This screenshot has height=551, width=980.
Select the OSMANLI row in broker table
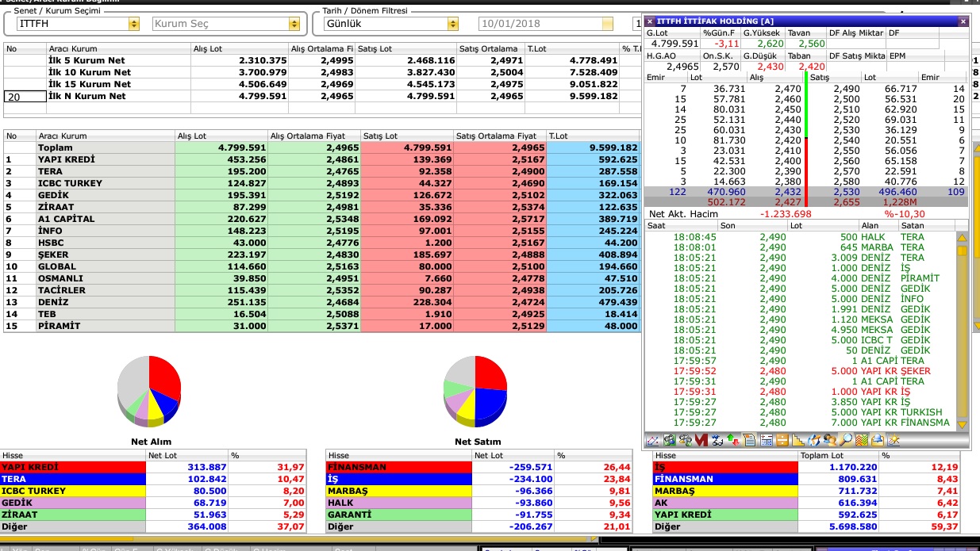click(322, 278)
